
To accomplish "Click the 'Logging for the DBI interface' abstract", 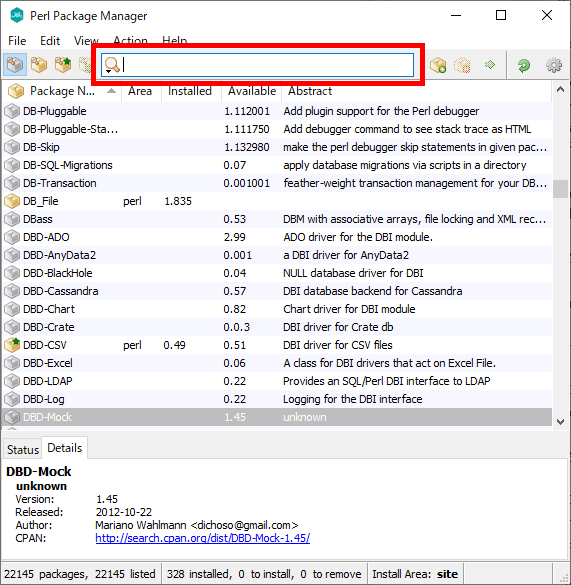I will coord(352,399).
